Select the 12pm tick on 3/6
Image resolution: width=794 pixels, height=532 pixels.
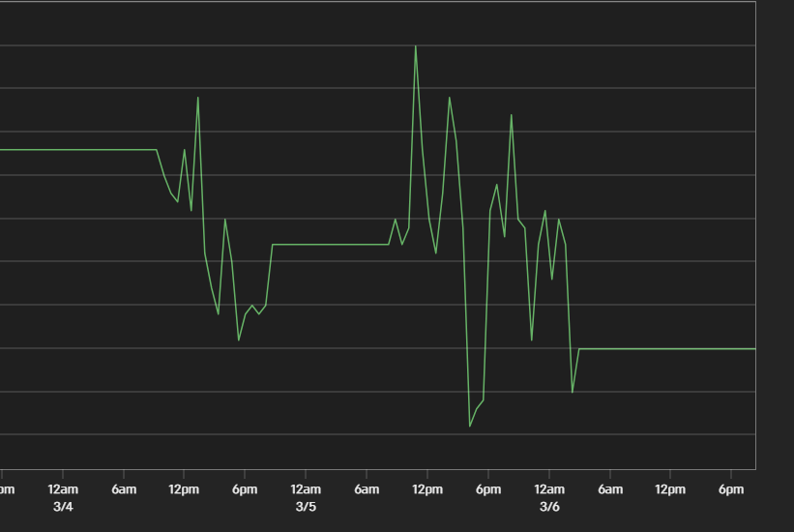671,489
